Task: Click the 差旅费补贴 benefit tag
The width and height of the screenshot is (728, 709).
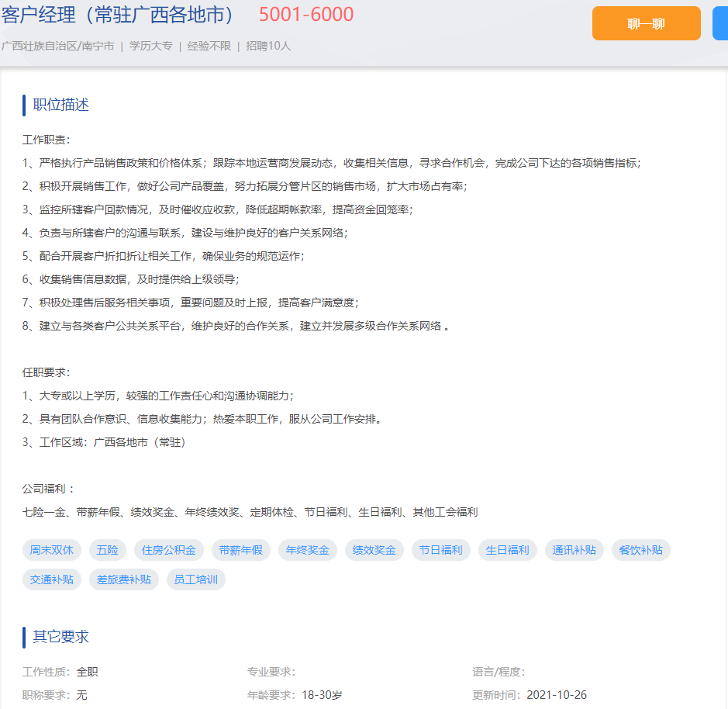Action: [x=124, y=579]
